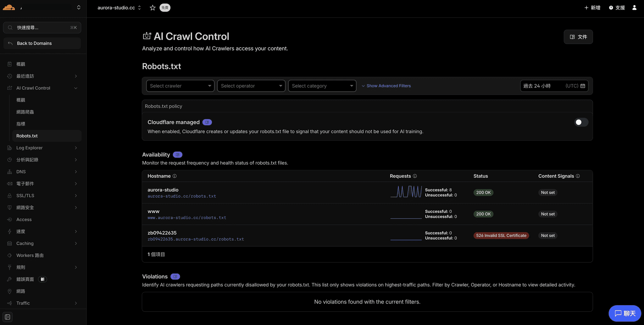Image resolution: width=644 pixels, height=325 pixels.
Task: Click the Workers 路由 sidebar icon
Action: [9, 255]
